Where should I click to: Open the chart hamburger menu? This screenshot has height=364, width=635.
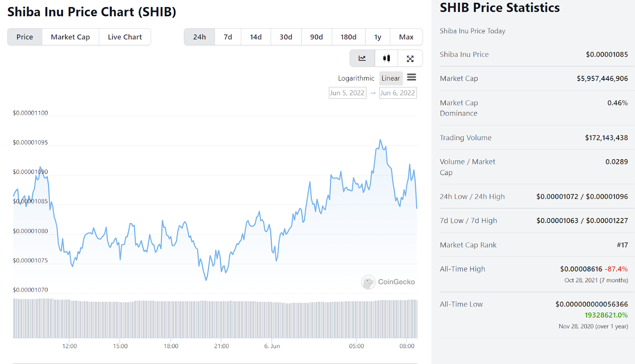[x=412, y=77]
